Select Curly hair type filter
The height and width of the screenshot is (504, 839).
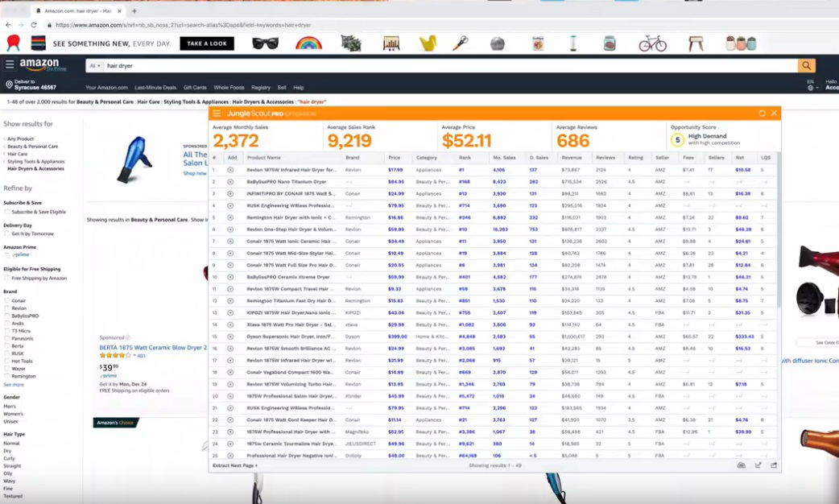point(9,459)
